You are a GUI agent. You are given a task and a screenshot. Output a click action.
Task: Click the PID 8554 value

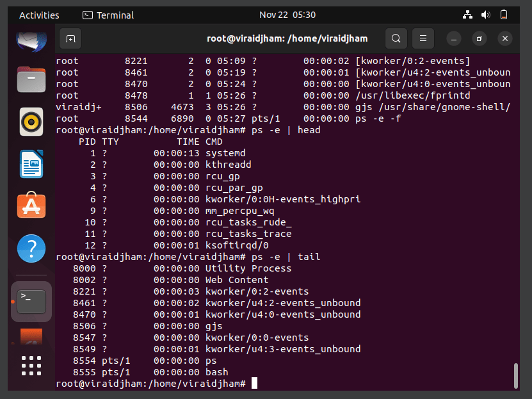coord(85,361)
